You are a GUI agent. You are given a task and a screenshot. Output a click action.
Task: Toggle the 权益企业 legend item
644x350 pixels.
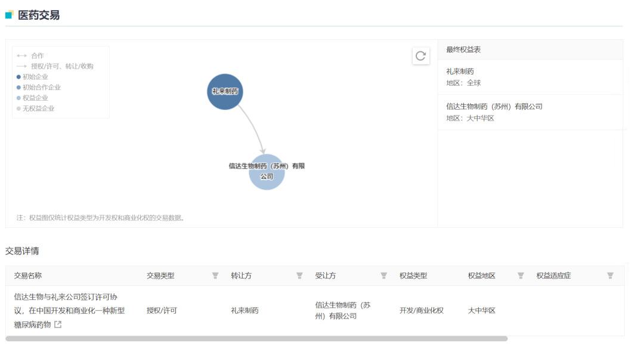coord(35,98)
